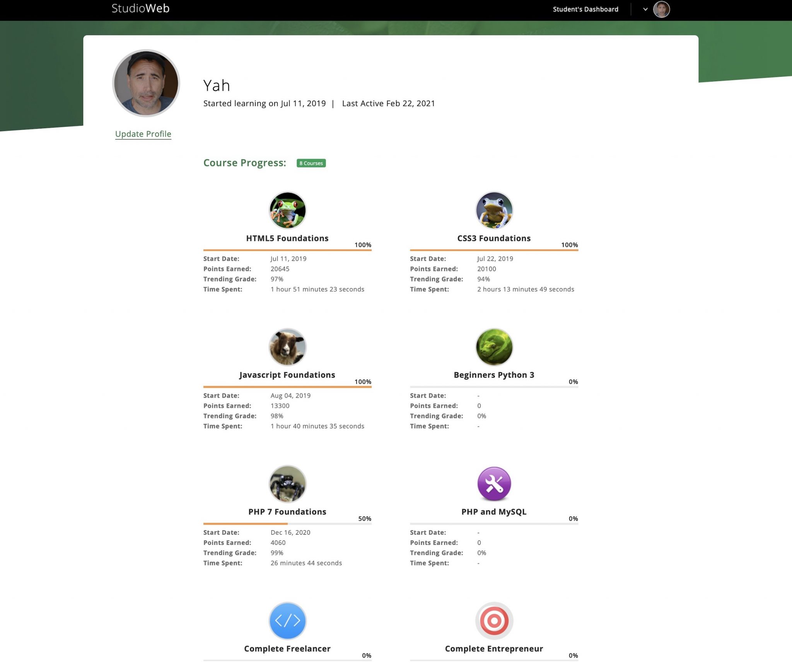Expand the account dropdown chevron
The image size is (792, 672).
[x=645, y=9]
